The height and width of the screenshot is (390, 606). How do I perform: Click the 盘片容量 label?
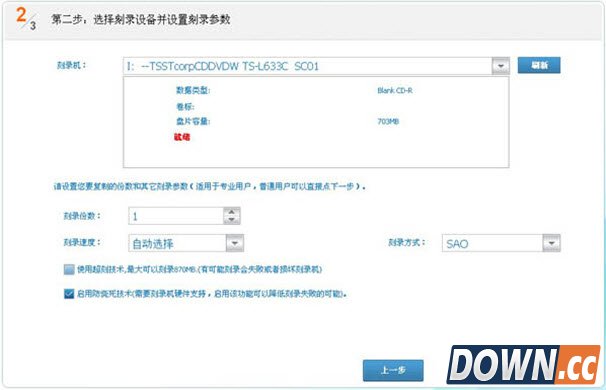pos(193,121)
